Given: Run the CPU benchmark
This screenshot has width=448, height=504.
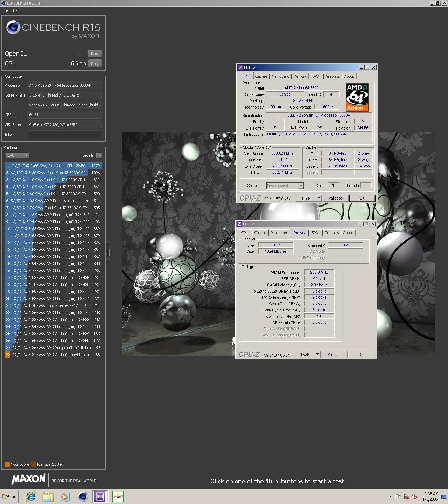Looking at the screenshot, I should (x=94, y=64).
